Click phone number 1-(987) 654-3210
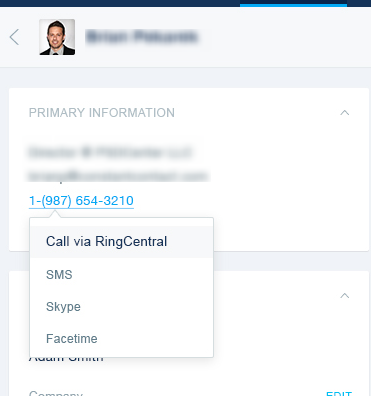The width and height of the screenshot is (371, 396). point(81,201)
